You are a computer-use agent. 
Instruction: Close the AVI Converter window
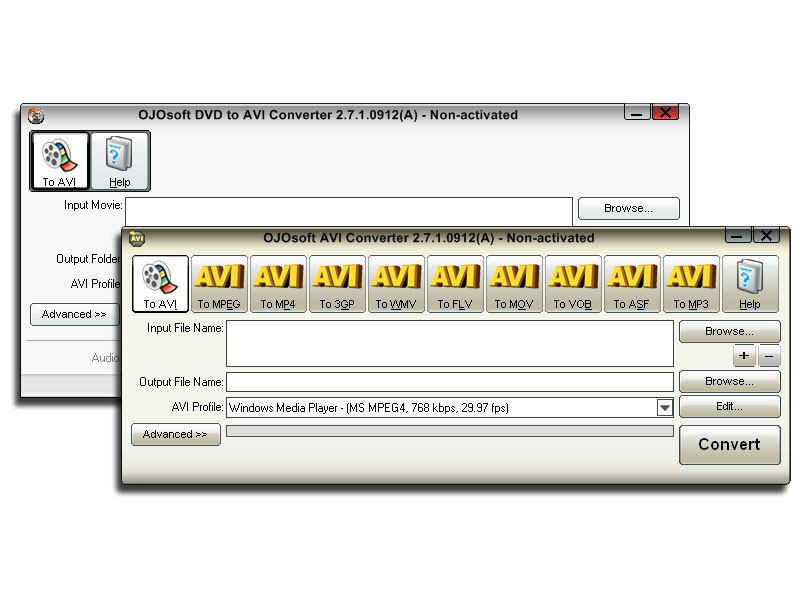pyautogui.click(x=766, y=236)
